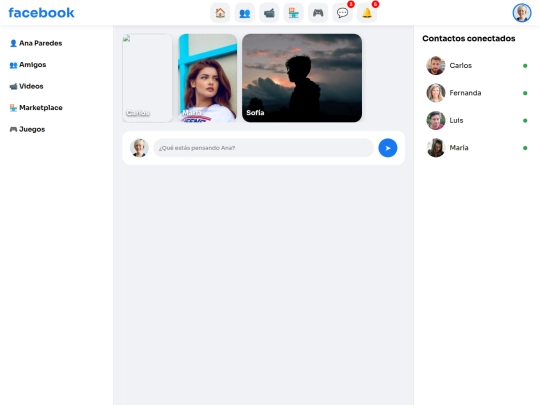Open the Notifications bell icon
The height and width of the screenshot is (405, 540).
pyautogui.click(x=367, y=13)
